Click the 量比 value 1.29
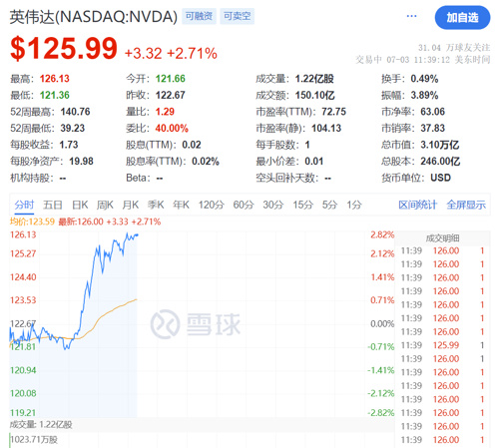 tap(165, 112)
